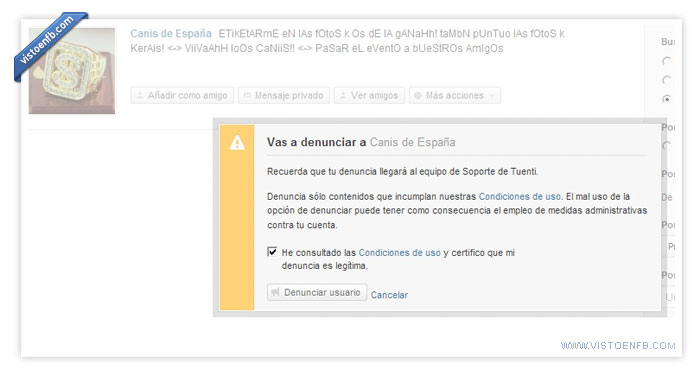Screen dimensions: 700x380
Task: Expand the Más acciones dropdown
Action: [455, 95]
